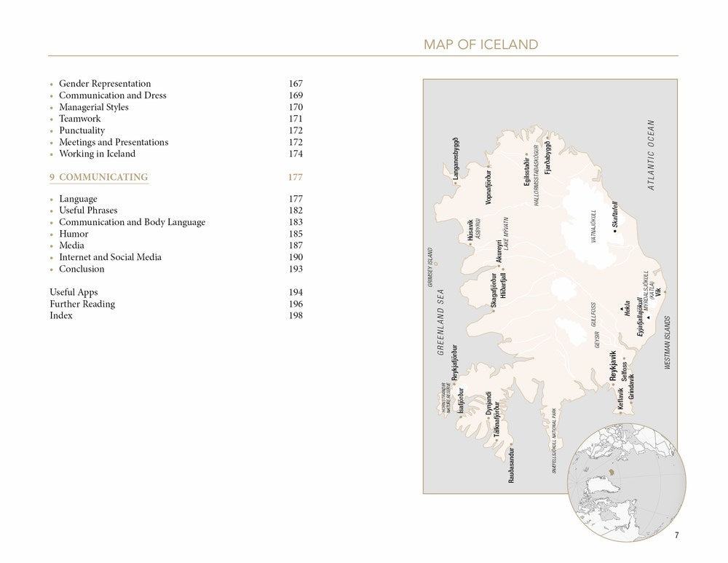Select the Hekla volcano triangle marker
Screen dimensions: 728x563
point(622,308)
